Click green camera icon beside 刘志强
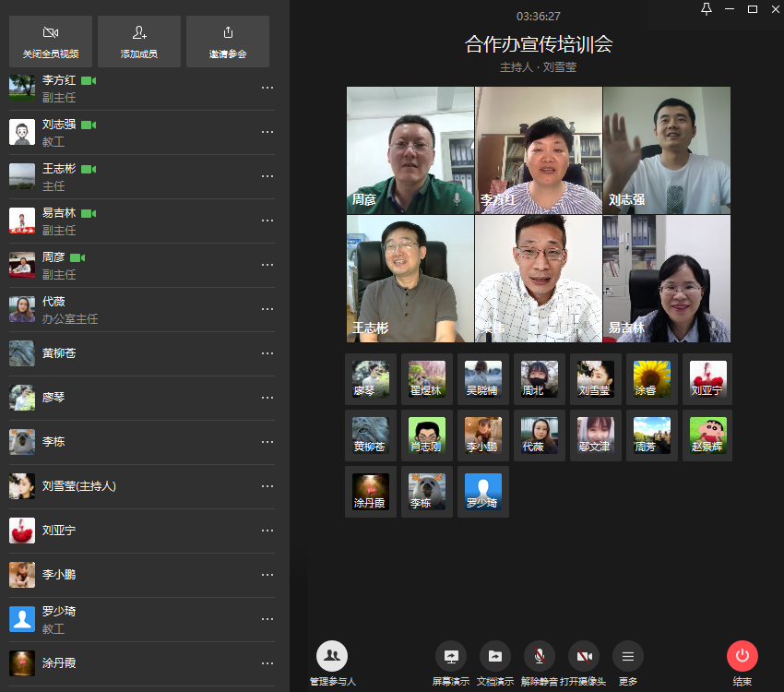The image size is (784, 692). (89, 125)
